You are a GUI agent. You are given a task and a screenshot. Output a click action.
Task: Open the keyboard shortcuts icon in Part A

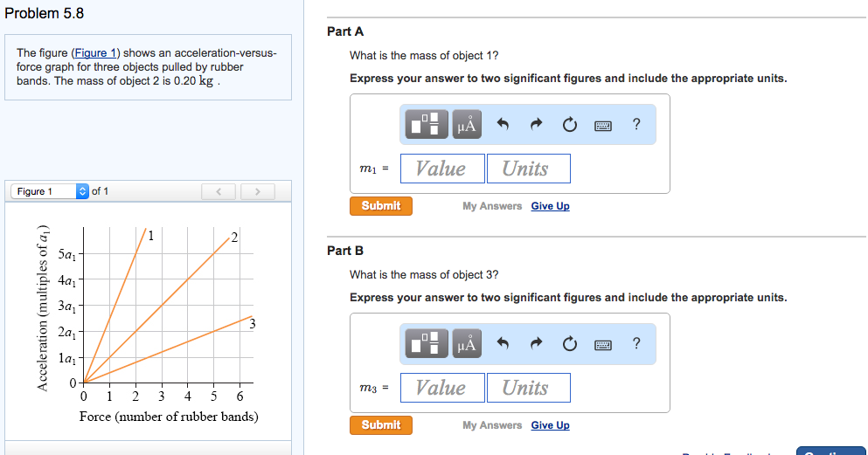(x=603, y=125)
